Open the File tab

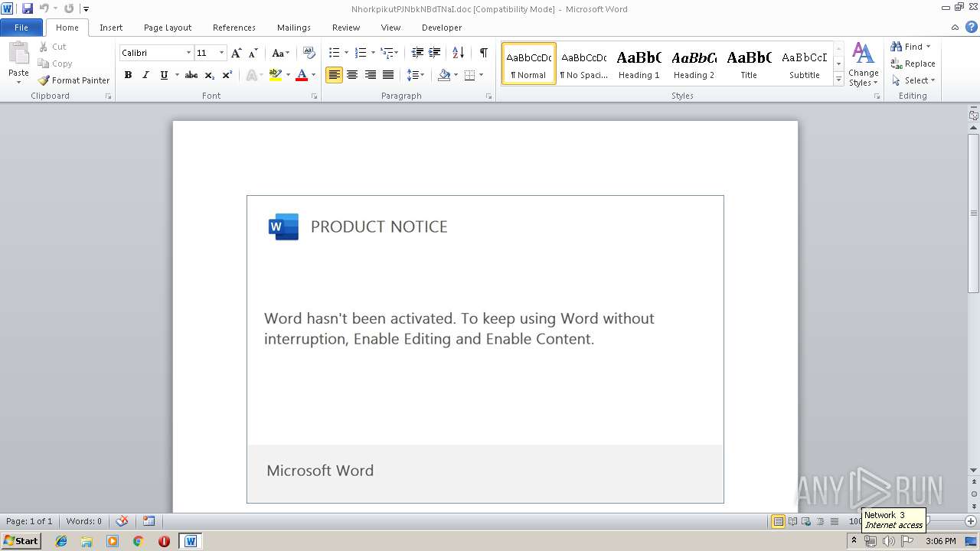[21, 28]
